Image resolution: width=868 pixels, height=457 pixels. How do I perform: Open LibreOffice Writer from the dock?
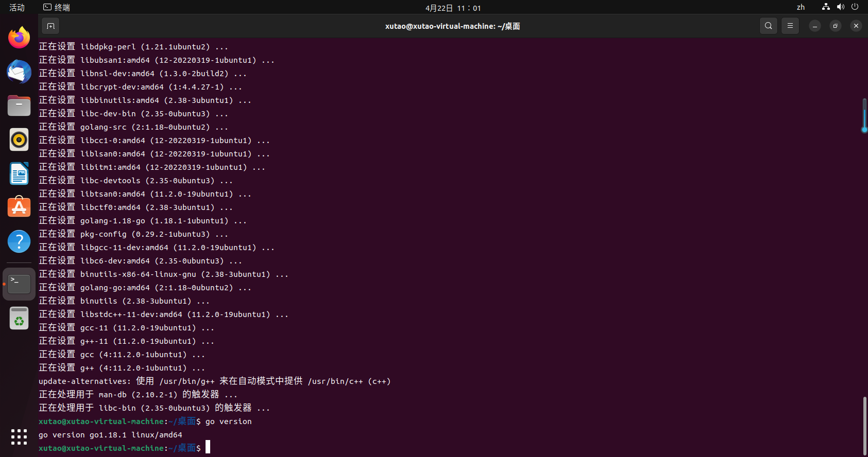click(x=19, y=173)
